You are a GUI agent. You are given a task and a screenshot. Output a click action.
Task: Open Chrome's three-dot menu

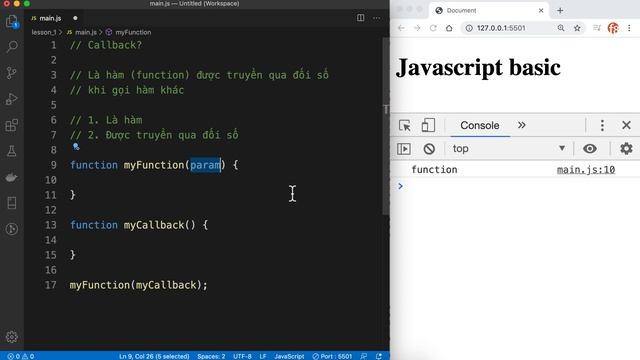pos(629,28)
